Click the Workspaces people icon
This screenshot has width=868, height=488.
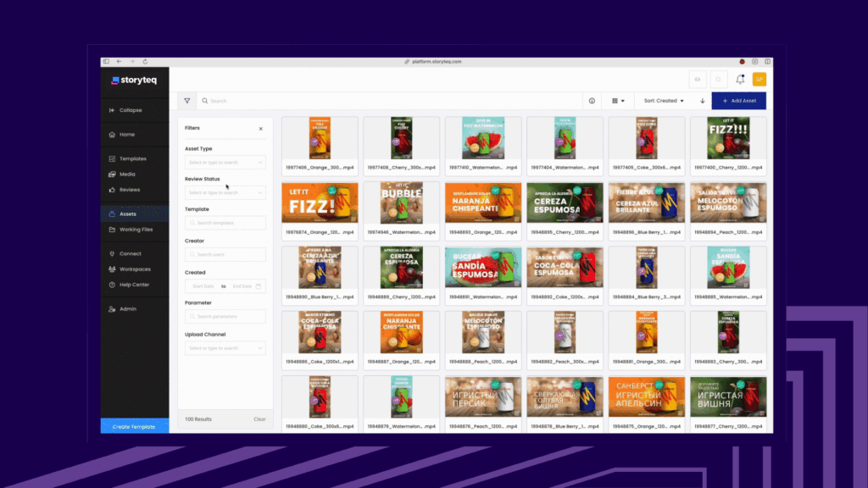click(112, 269)
